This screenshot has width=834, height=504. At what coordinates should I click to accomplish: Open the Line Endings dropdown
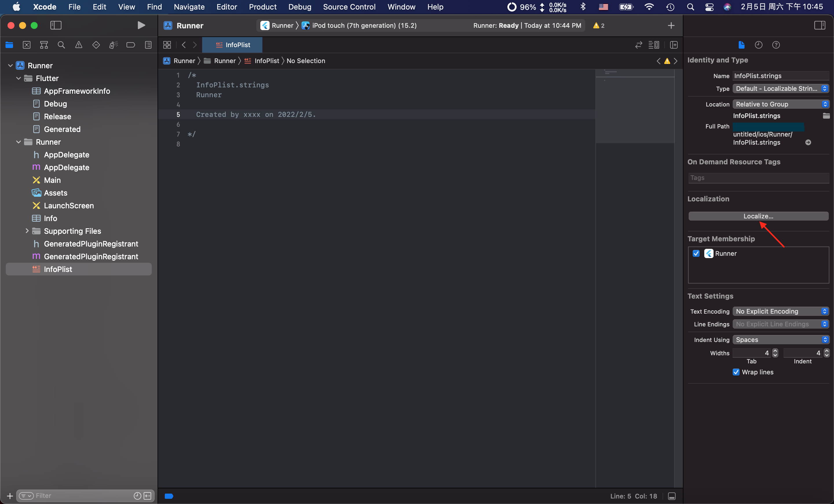click(781, 324)
